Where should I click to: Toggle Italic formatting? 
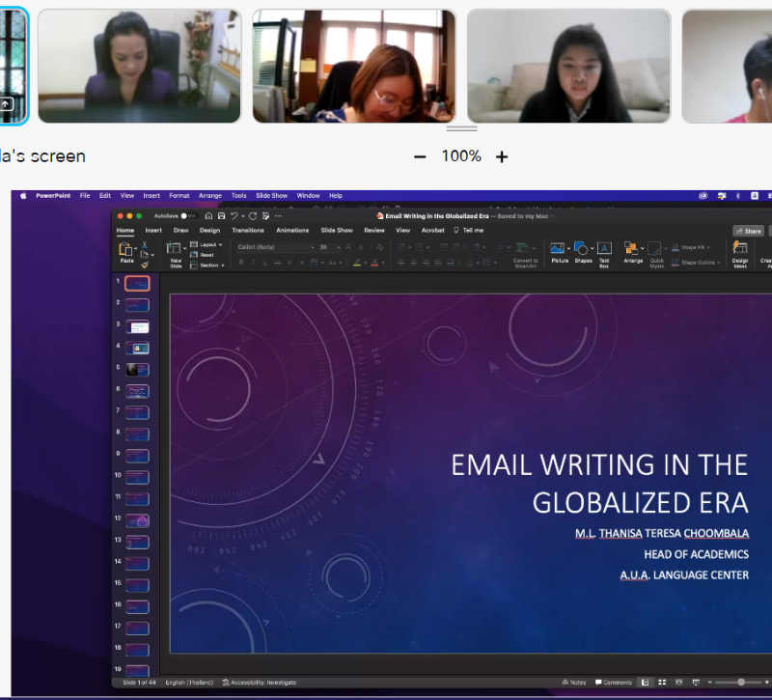click(x=253, y=263)
